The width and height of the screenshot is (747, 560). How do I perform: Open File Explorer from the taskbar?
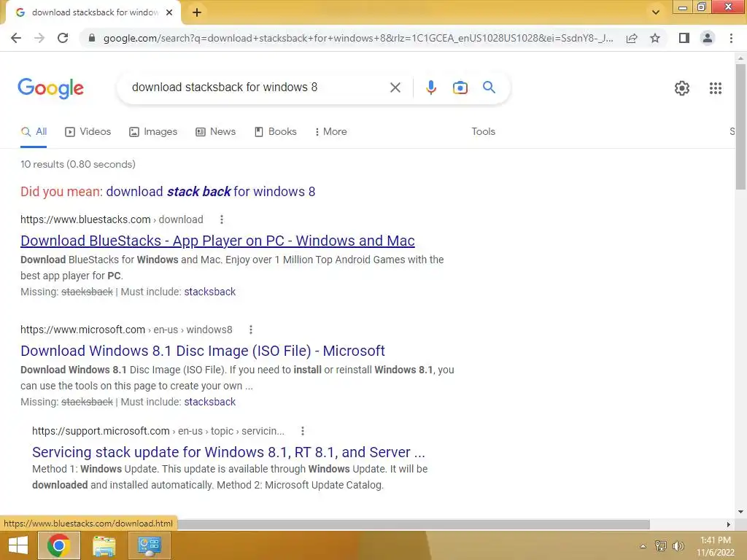[104, 545]
